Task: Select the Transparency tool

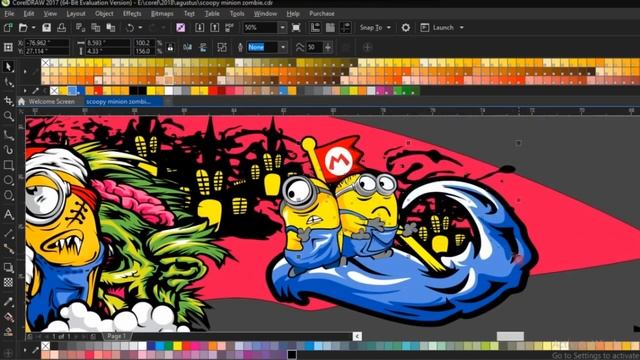Action: (8, 282)
